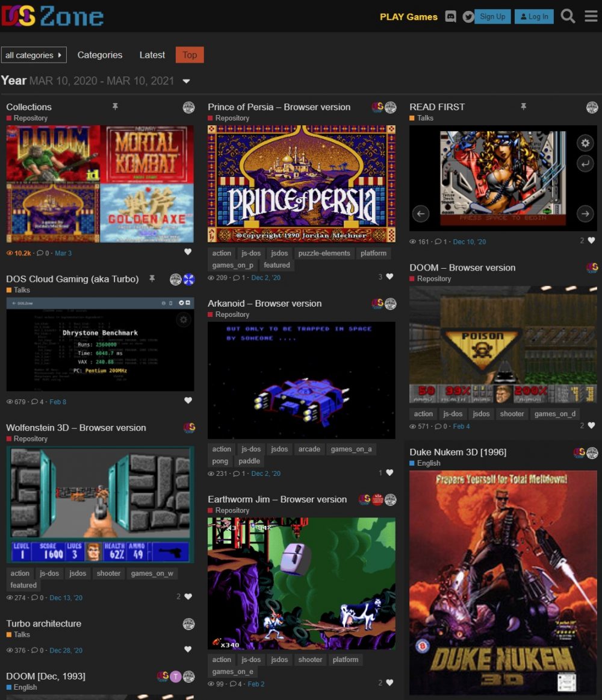Toggle the heart on the Arkanoid post
This screenshot has width=602, height=700.
click(x=389, y=473)
